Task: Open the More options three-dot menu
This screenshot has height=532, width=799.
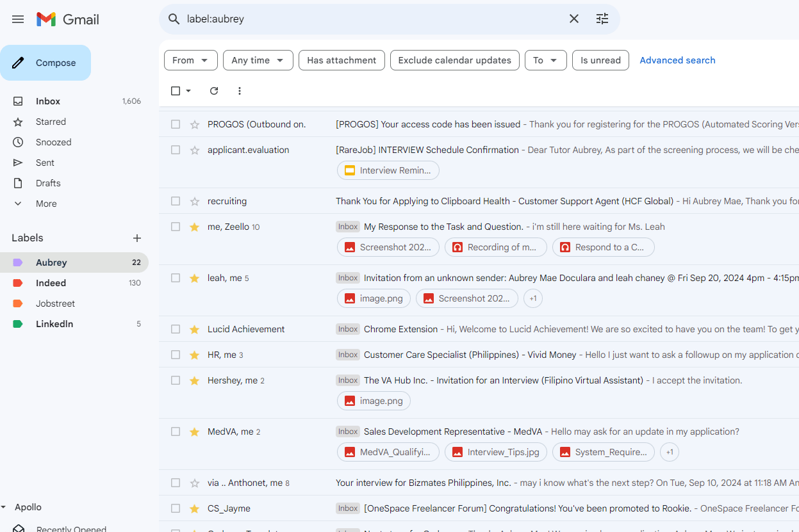Action: pos(240,91)
